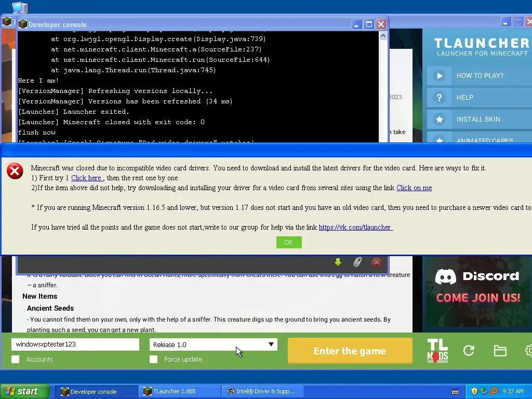Switch to Intel Driver & Support taskbar item
Image resolution: width=532 pixels, height=399 pixels.
[x=262, y=392]
